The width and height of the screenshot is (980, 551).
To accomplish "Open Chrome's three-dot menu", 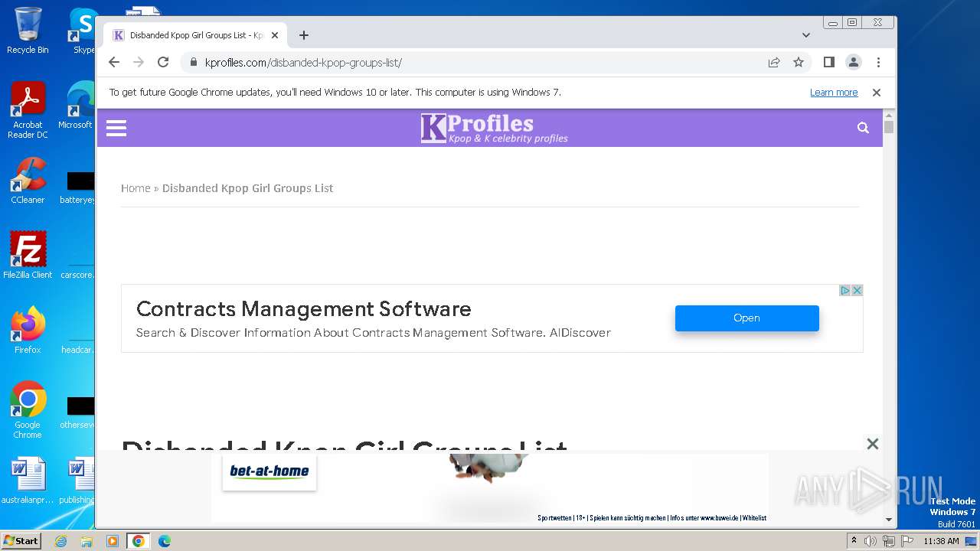I will coord(878,62).
